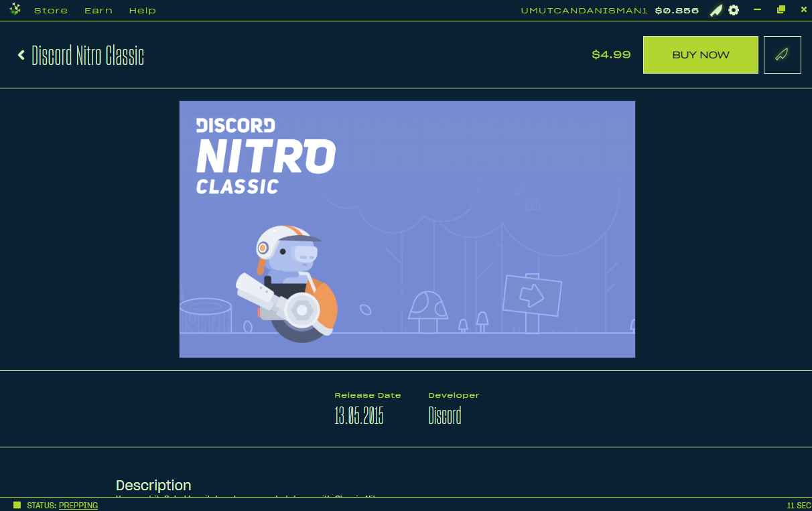Click the $0.856 balance

[677, 11]
